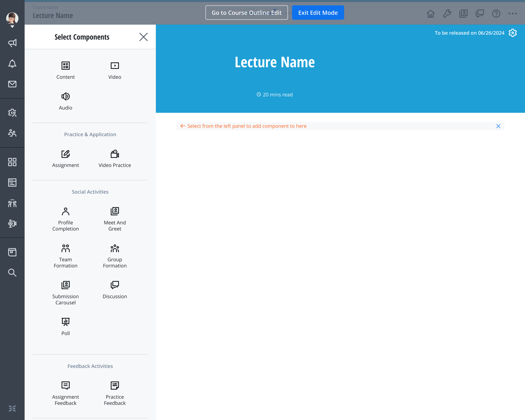This screenshot has width=525, height=420.
Task: Open announcements megaphone in sidebar
Action: pyautogui.click(x=12, y=43)
